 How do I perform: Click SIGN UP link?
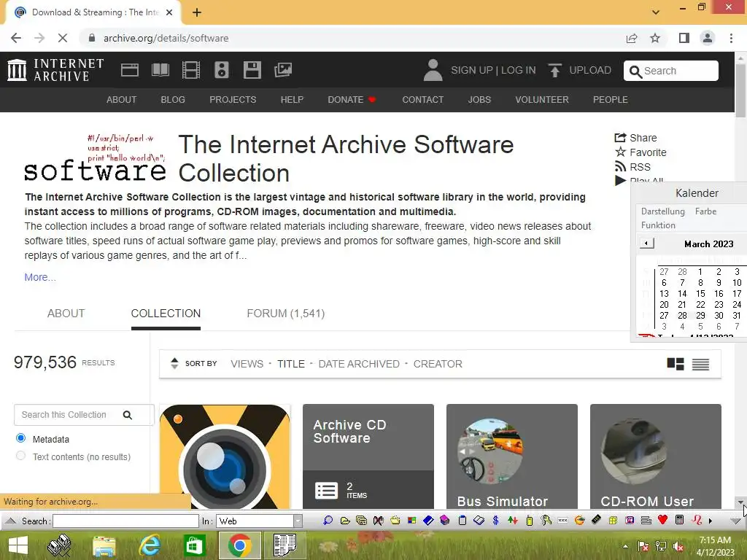[x=472, y=70]
